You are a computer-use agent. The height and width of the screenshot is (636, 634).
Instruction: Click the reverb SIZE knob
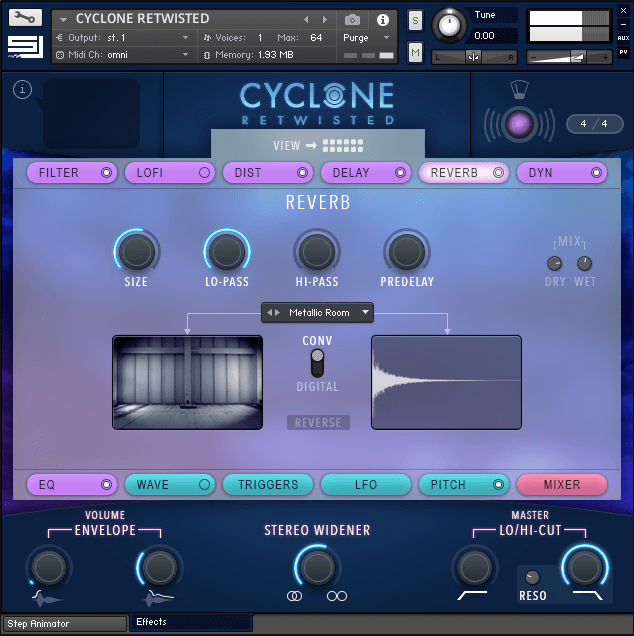coord(136,251)
